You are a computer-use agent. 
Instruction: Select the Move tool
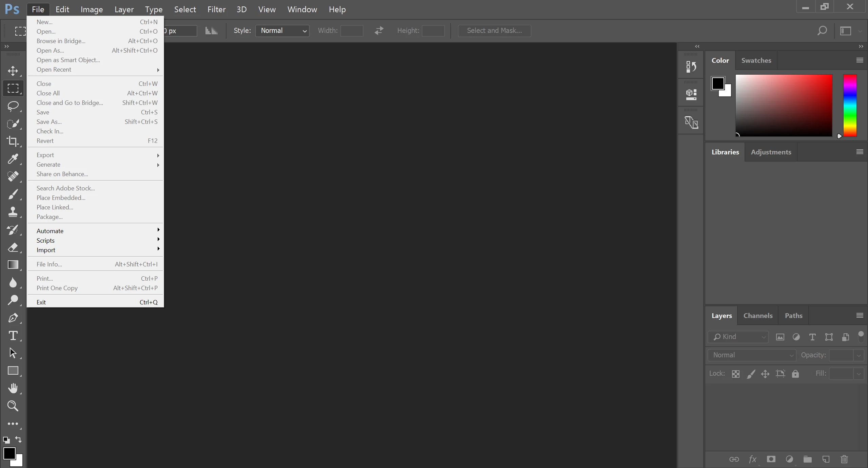13,71
